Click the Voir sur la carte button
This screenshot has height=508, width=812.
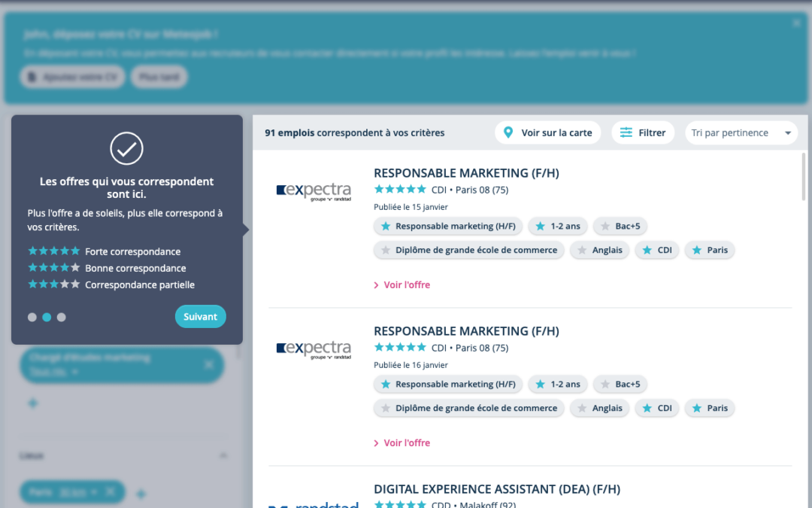(548, 133)
